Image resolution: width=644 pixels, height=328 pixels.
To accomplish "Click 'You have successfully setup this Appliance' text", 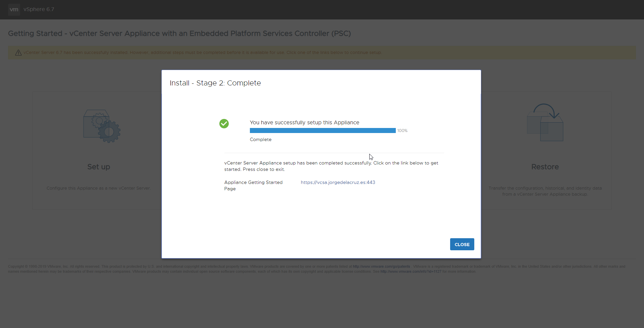I will tap(305, 123).
